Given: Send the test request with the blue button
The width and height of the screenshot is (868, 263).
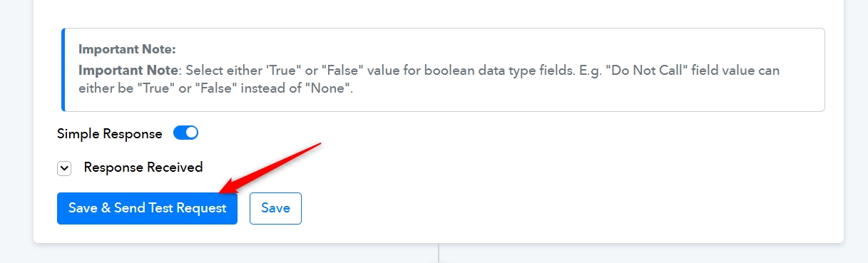Looking at the screenshot, I should point(147,208).
